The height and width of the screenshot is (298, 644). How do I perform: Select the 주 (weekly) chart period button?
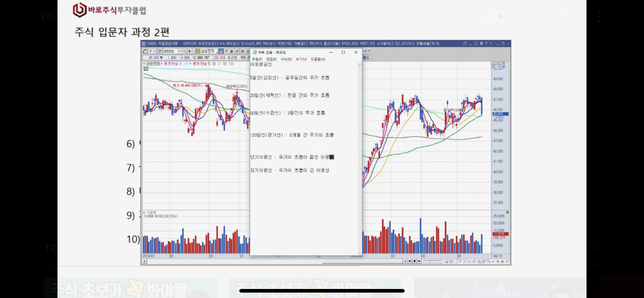coord(226,51)
